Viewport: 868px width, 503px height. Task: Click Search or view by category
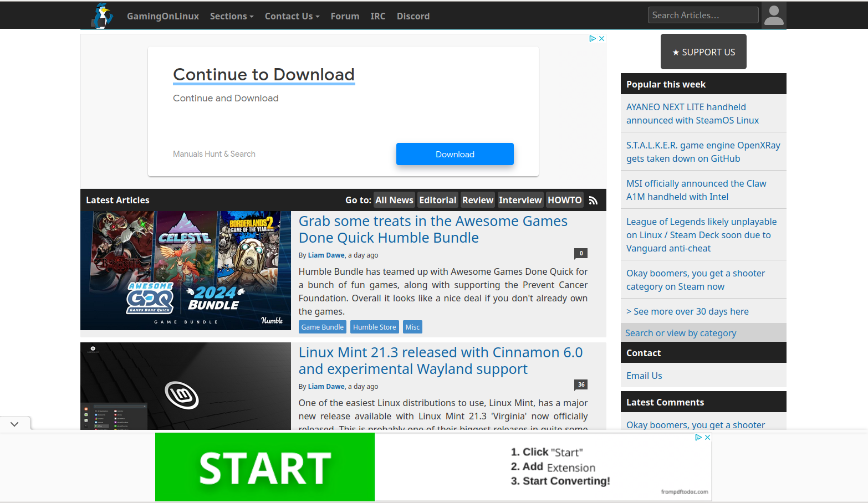[681, 333]
